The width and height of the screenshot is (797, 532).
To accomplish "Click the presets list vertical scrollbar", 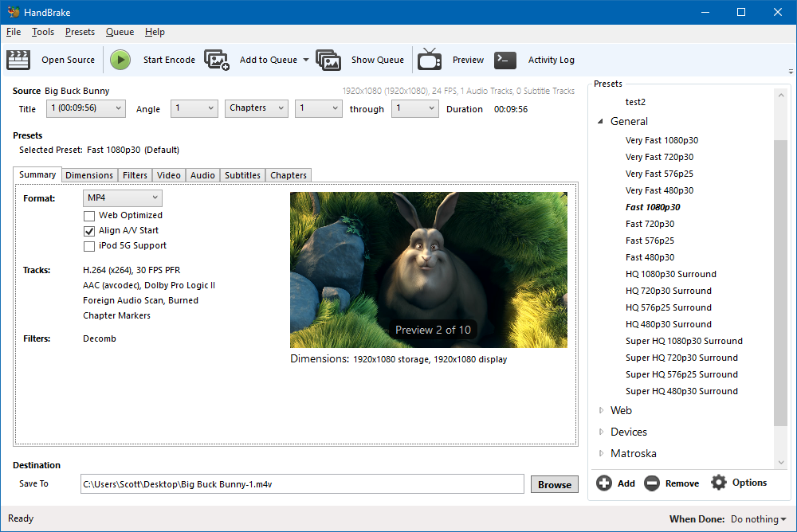I will point(781,283).
